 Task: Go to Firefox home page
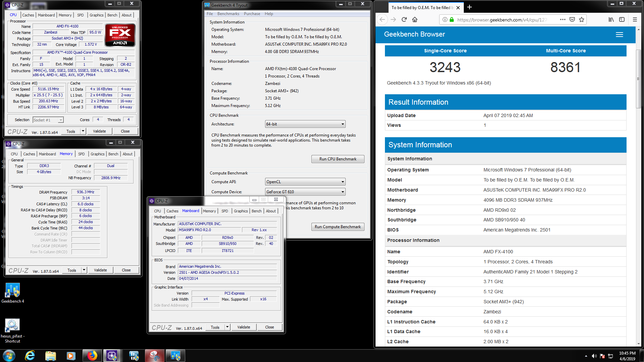(415, 19)
